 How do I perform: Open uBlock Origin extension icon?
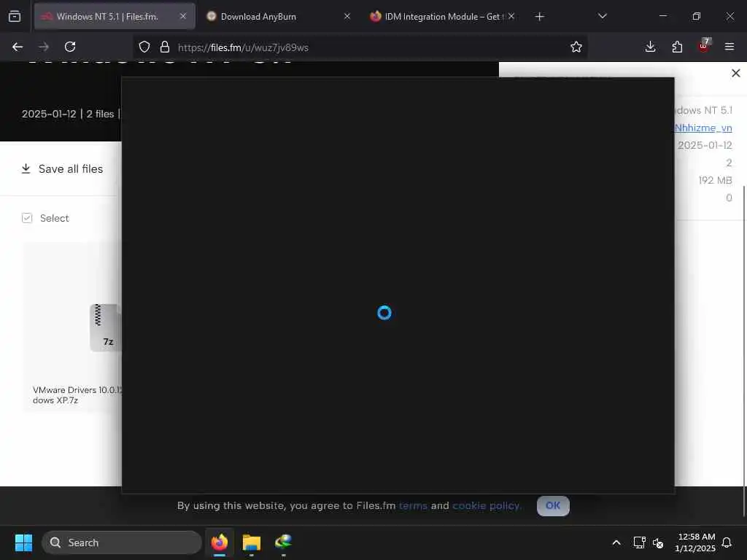[704, 46]
